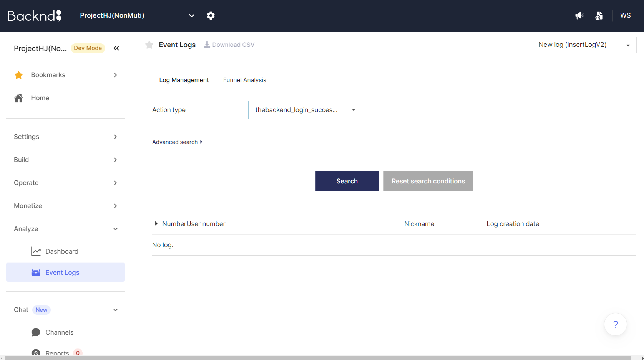Download CSV of event logs
The width and height of the screenshot is (644, 360).
(229, 45)
